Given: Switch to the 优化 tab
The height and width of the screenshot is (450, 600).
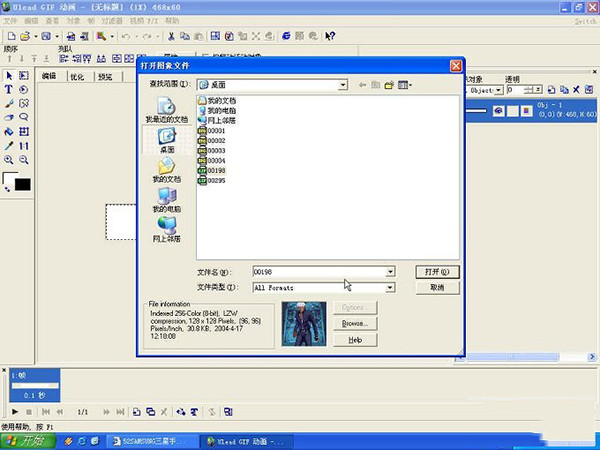Looking at the screenshot, I should (x=77, y=76).
